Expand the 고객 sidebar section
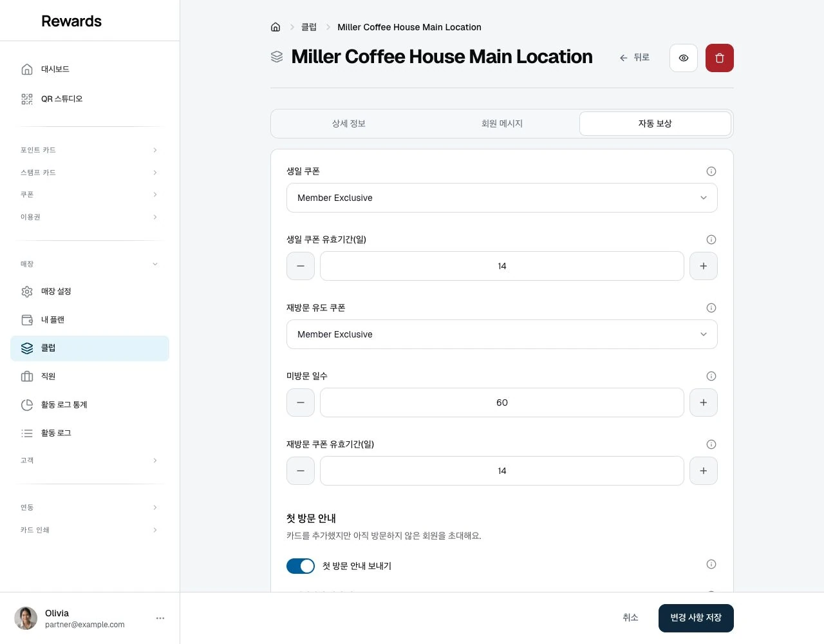 click(x=89, y=460)
